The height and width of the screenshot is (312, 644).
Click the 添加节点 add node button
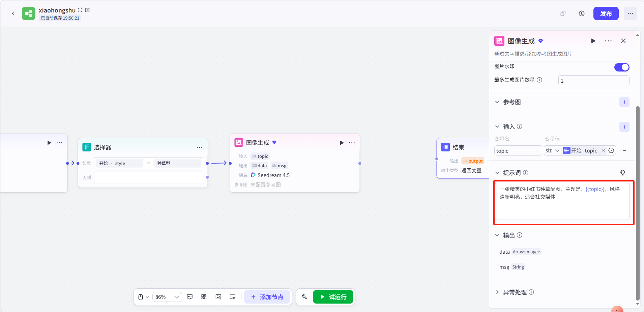[x=267, y=297]
